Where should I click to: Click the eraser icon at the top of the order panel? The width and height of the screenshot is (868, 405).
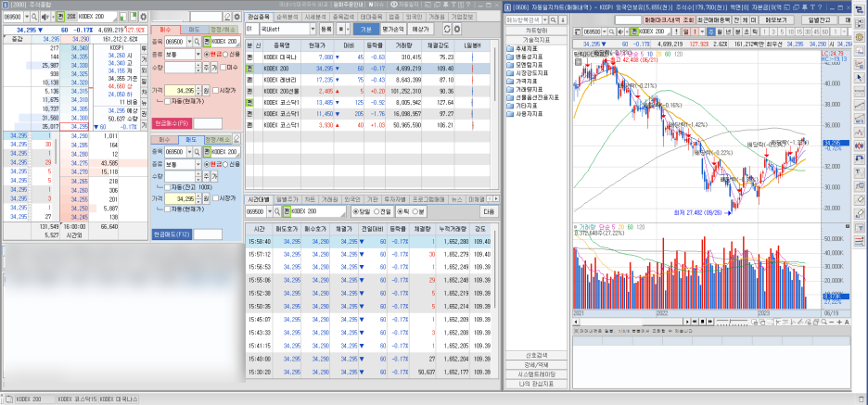click(x=228, y=18)
